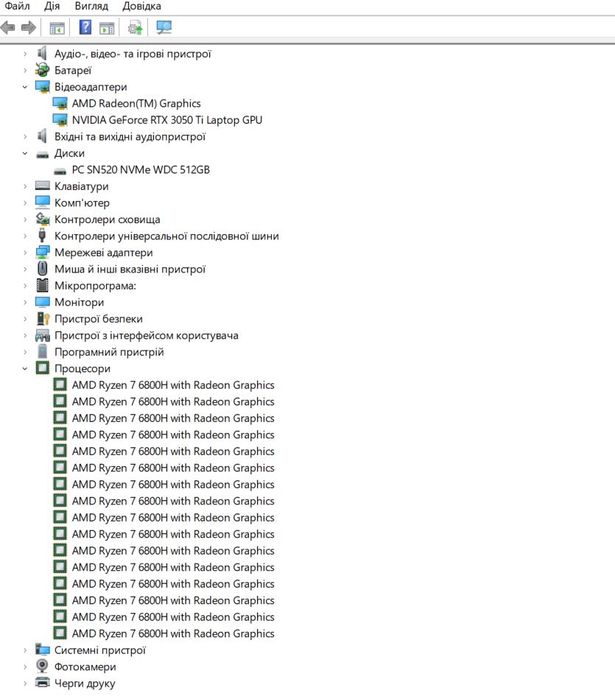Click the Черги друку printer icon

(x=42, y=683)
